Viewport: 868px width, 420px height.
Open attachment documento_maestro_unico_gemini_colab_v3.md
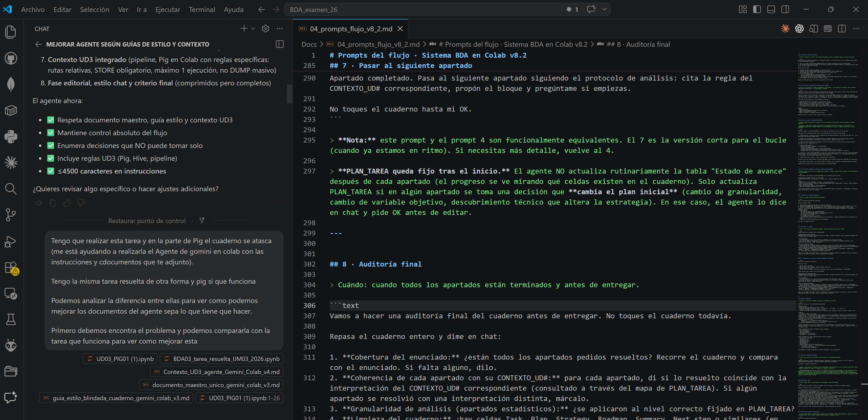tap(211, 385)
